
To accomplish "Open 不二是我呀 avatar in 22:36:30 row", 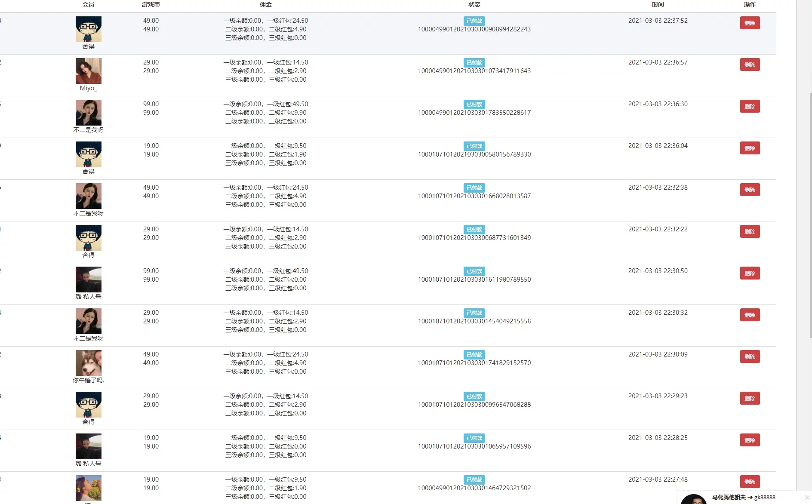I will click(x=88, y=113).
